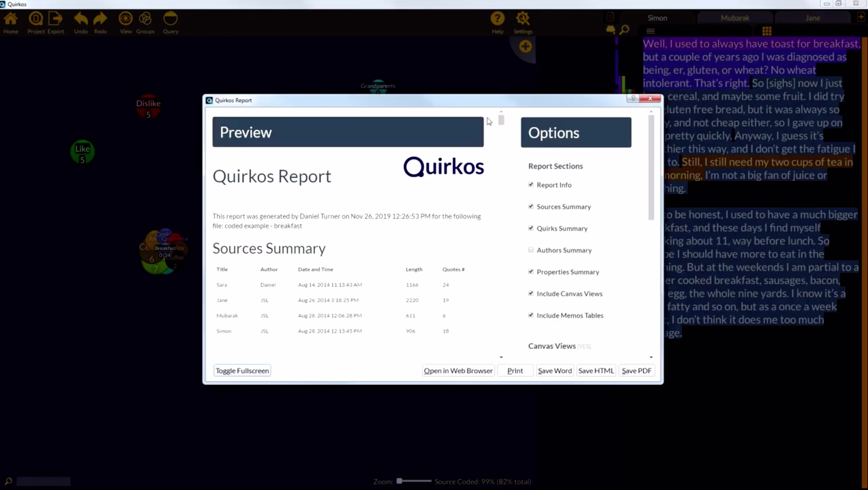
Task: Open Quirkos Settings
Action: coord(522,23)
